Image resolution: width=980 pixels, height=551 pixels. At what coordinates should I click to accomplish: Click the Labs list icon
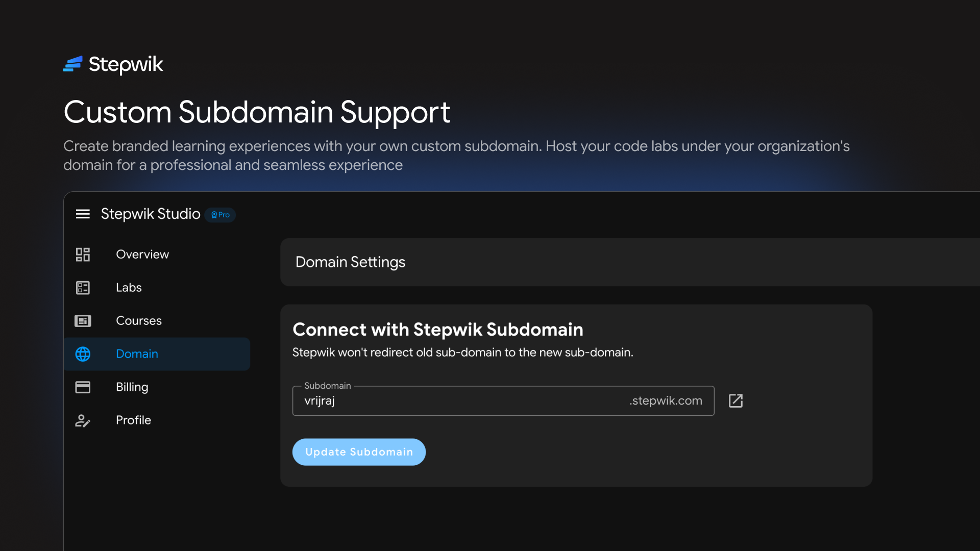83,288
